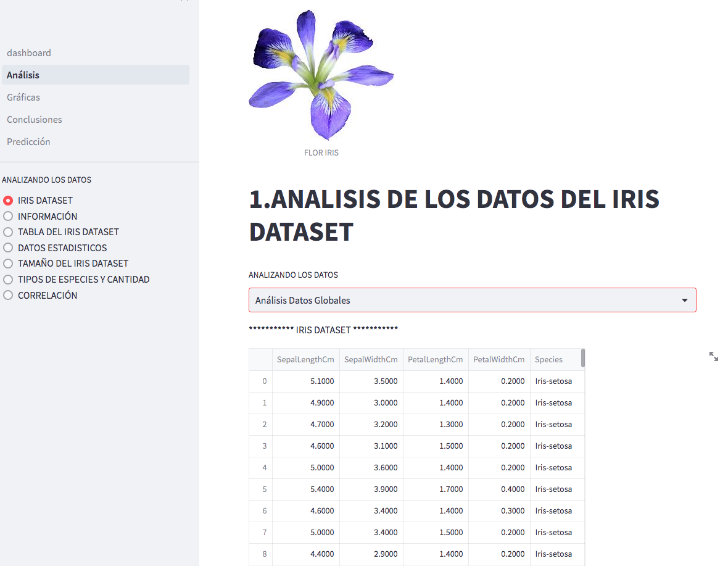Select the CORRELACIÓN radio option
The height and width of the screenshot is (566, 728).
[7, 295]
